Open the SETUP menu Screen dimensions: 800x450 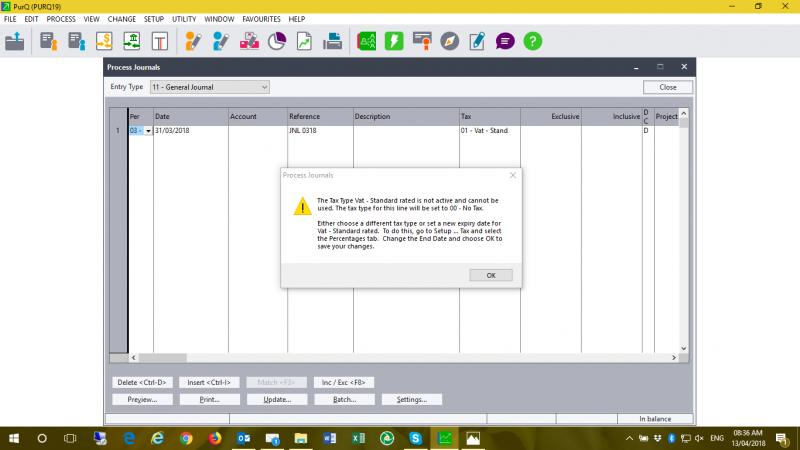(x=153, y=19)
